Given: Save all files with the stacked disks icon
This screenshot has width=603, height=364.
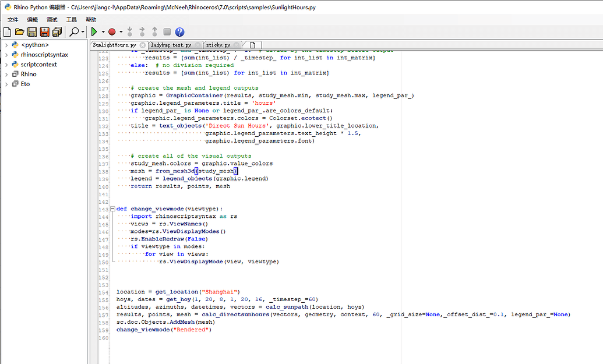Looking at the screenshot, I should [57, 31].
